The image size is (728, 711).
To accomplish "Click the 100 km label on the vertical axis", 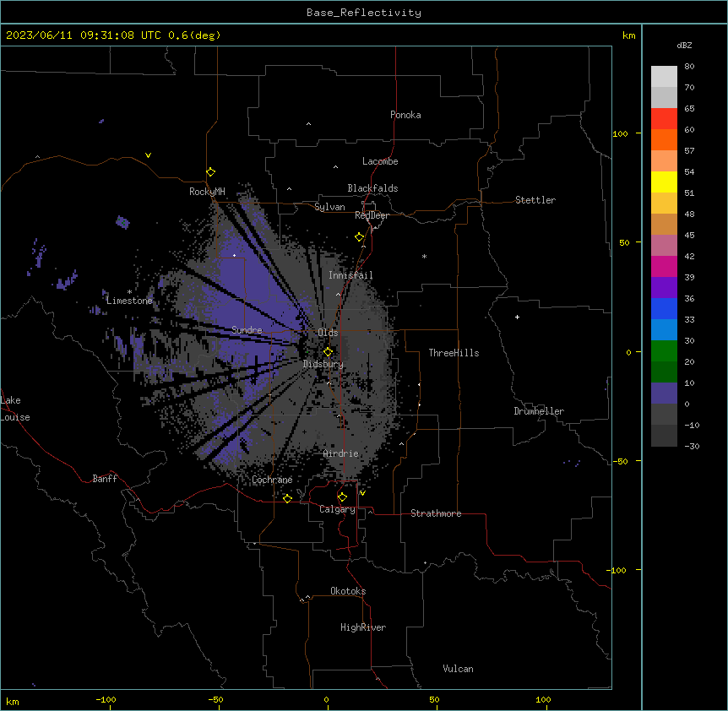I will (x=620, y=133).
